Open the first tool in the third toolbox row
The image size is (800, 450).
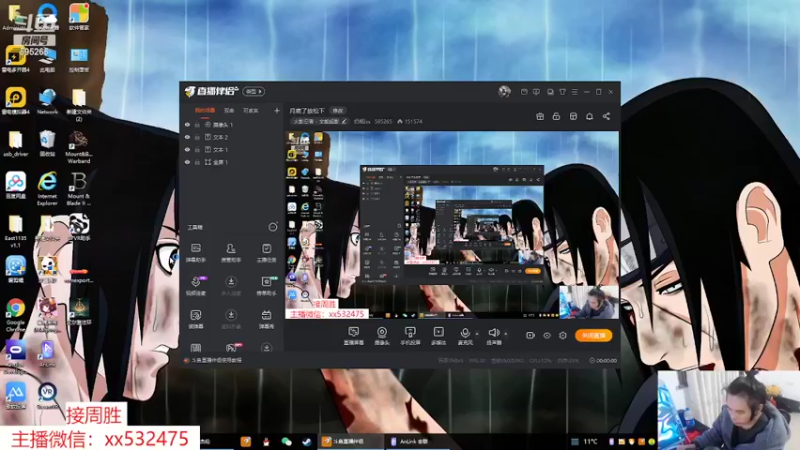[x=195, y=319]
